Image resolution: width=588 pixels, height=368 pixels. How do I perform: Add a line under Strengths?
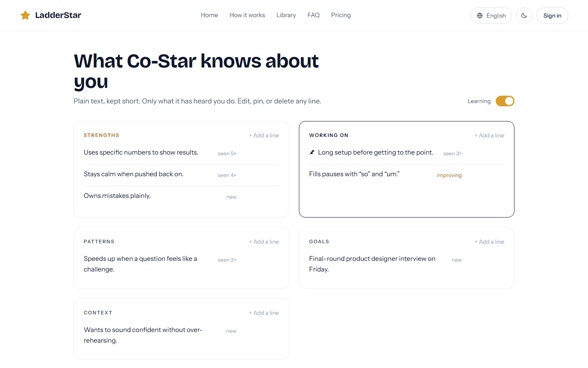264,135
